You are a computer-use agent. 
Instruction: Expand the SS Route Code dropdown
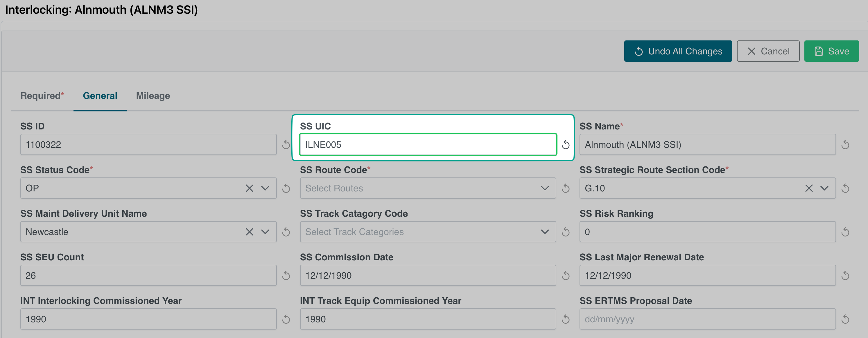544,188
